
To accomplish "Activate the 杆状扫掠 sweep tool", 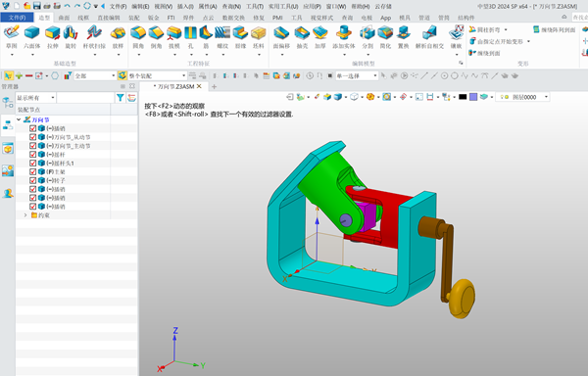I will coord(94,37).
